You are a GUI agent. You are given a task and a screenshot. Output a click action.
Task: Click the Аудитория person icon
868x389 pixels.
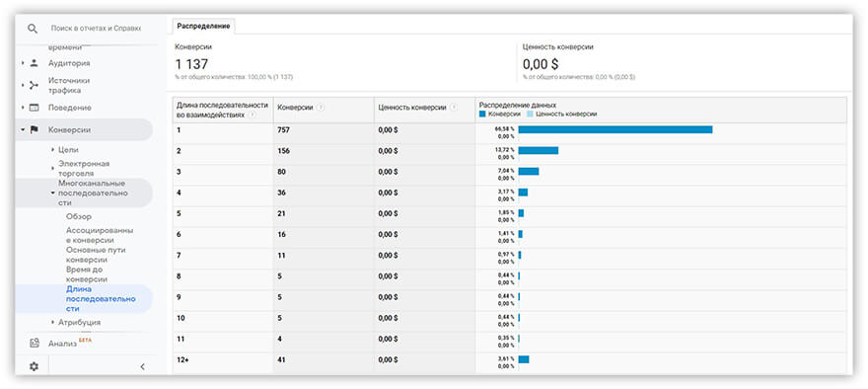(34, 63)
